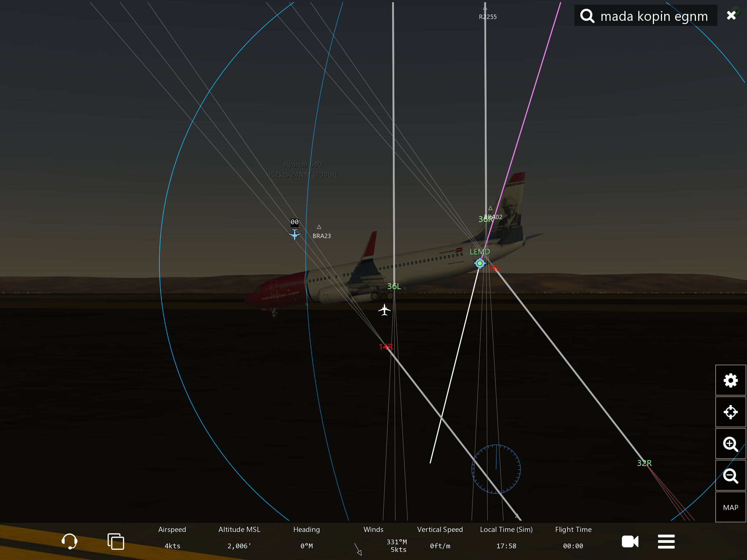The height and width of the screenshot is (560, 747).
Task: Select runway 32R label on map
Action: pyautogui.click(x=644, y=463)
